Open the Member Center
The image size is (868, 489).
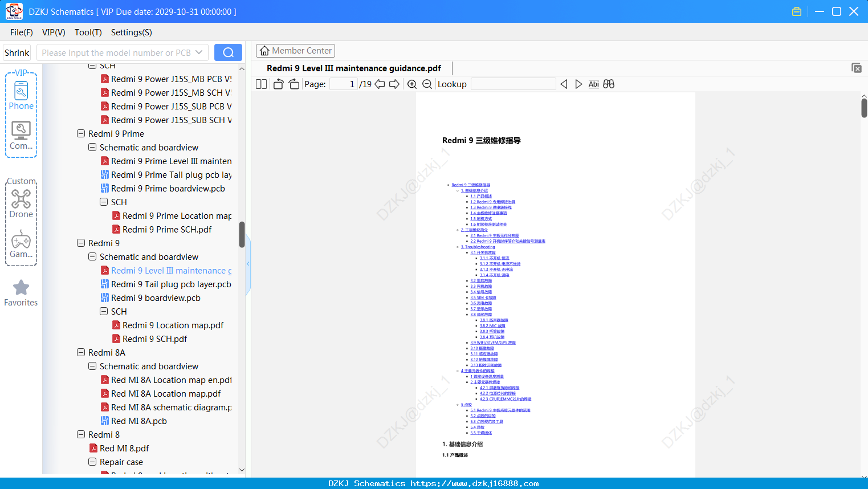coord(295,51)
